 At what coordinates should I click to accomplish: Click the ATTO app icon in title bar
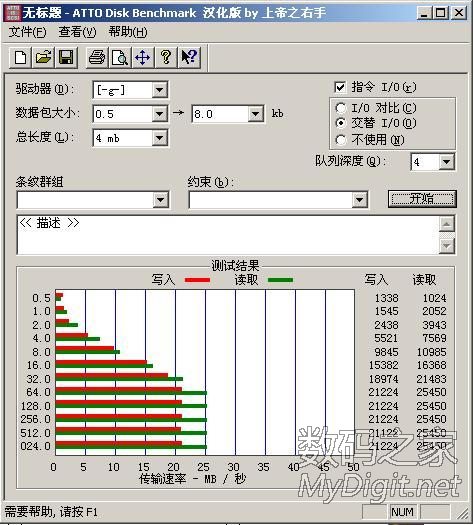click(13, 13)
